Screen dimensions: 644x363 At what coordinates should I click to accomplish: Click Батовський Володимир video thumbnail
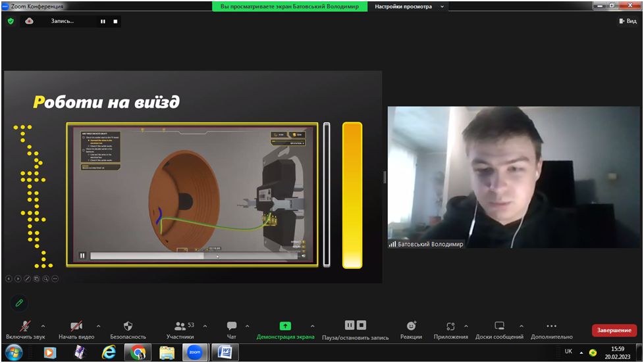[514, 177]
